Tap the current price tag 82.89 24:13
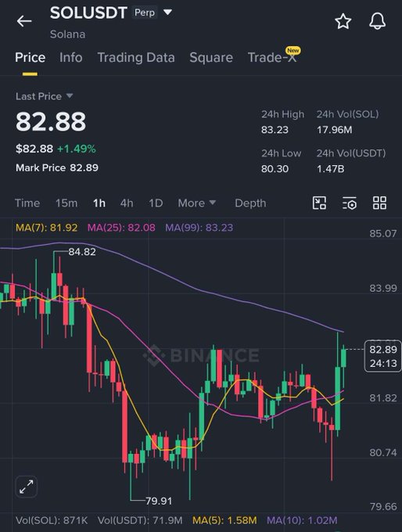Viewport: 402px width, 532px height. tap(383, 356)
